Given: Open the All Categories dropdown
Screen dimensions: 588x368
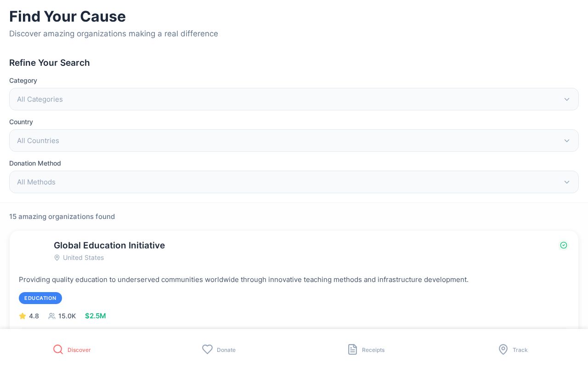Looking at the screenshot, I should (294, 99).
